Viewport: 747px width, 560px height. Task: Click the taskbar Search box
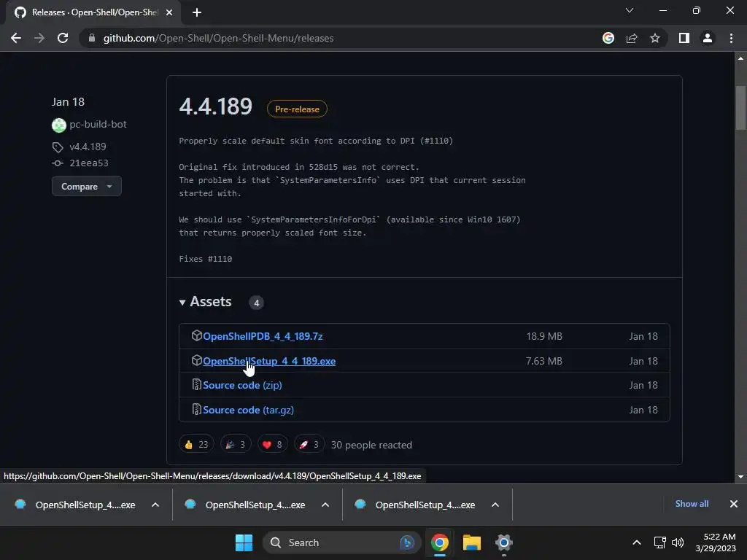tap(341, 542)
